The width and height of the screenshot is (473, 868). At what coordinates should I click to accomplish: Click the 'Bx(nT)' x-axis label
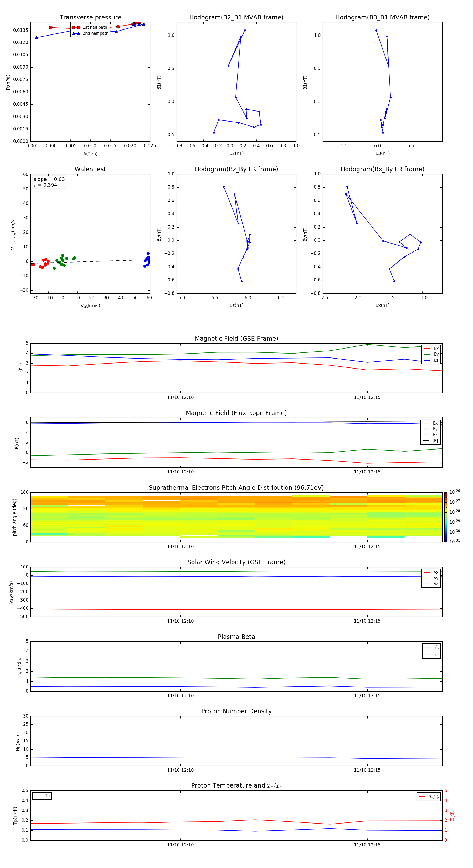pos(382,305)
